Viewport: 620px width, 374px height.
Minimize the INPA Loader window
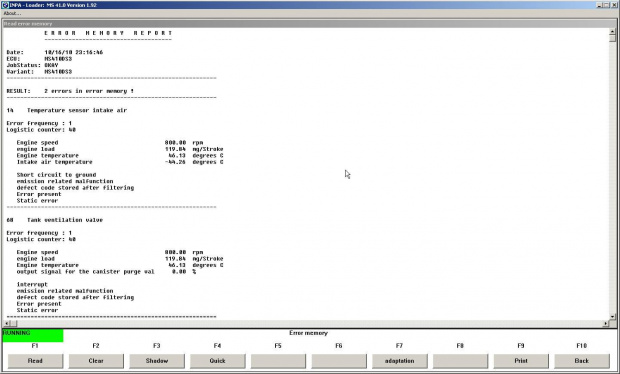(x=600, y=5)
